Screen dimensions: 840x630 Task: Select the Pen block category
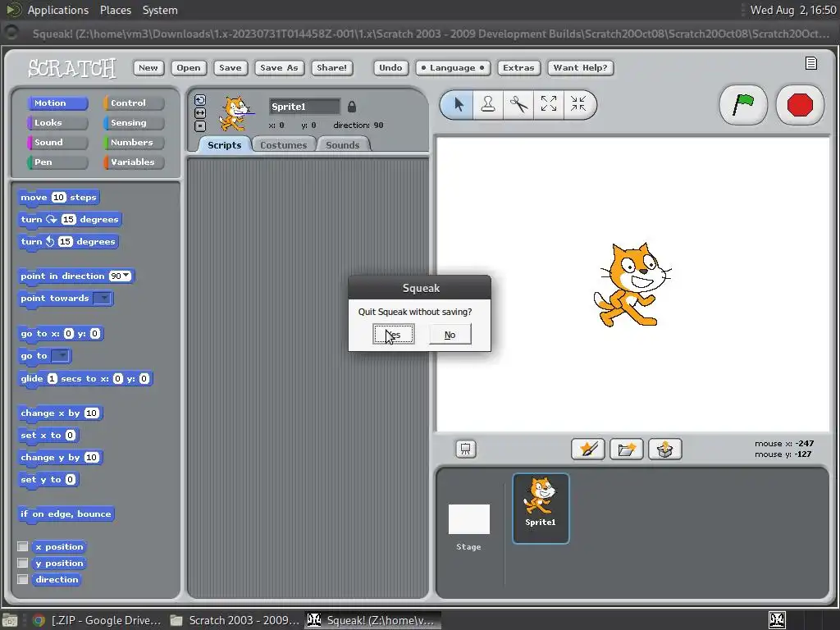point(57,162)
